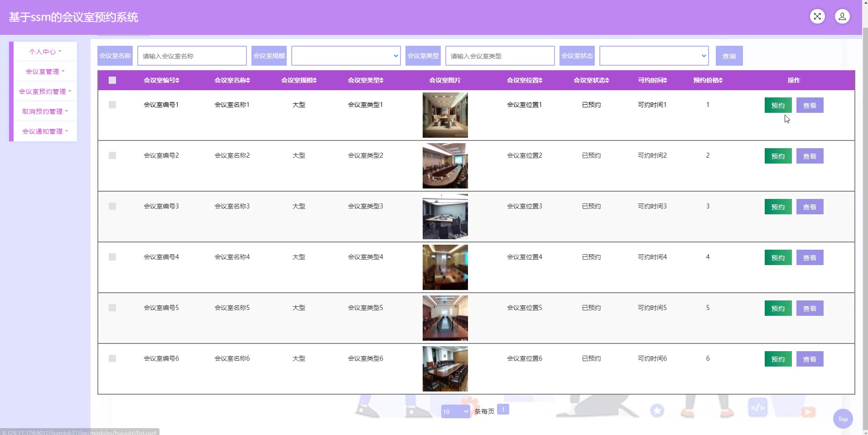
Task: Open the user profile icon in header
Action: (842, 17)
